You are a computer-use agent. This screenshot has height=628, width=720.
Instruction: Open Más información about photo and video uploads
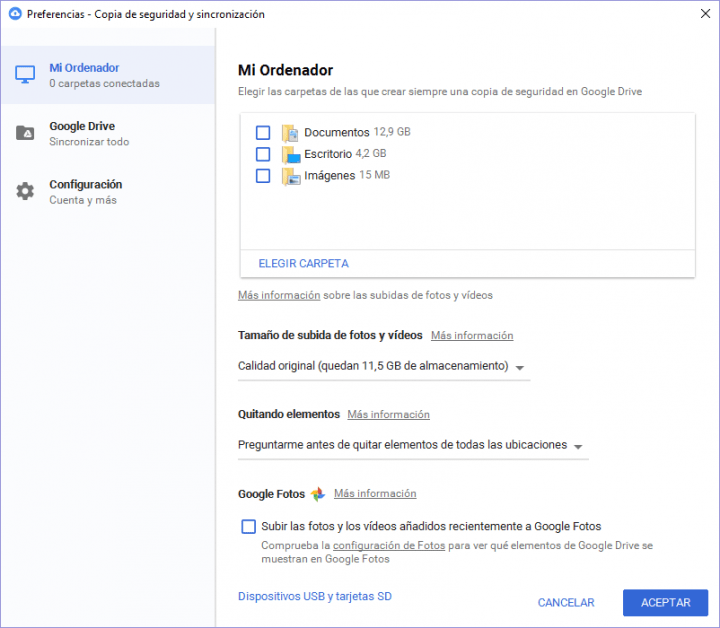pos(279,295)
